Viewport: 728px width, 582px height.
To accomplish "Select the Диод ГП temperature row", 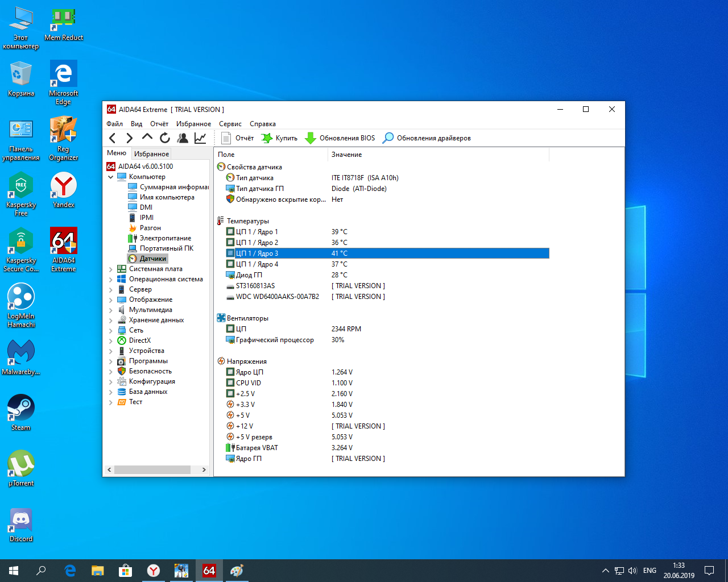I will click(x=387, y=275).
